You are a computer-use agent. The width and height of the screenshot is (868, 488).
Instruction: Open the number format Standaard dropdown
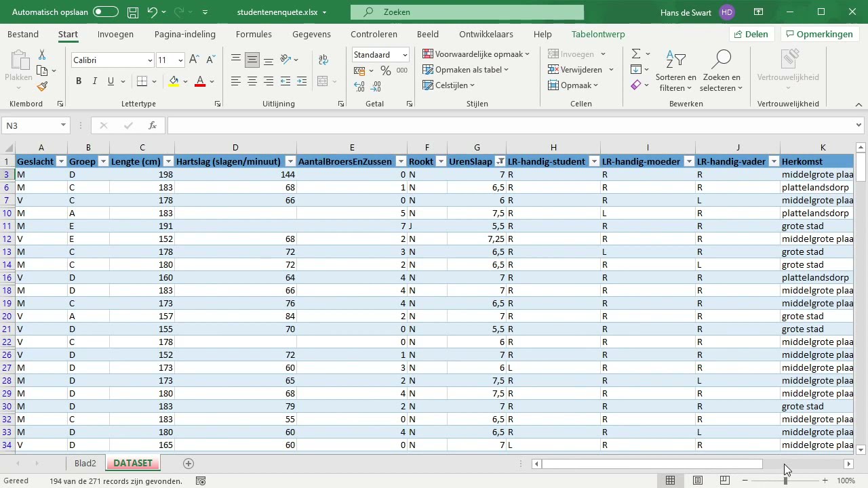405,55
